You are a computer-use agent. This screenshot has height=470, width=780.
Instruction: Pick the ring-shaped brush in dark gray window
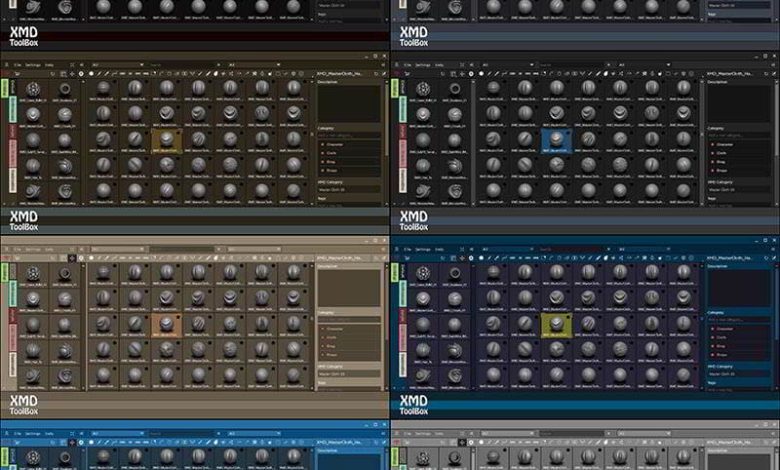pyautogui.click(x=455, y=90)
